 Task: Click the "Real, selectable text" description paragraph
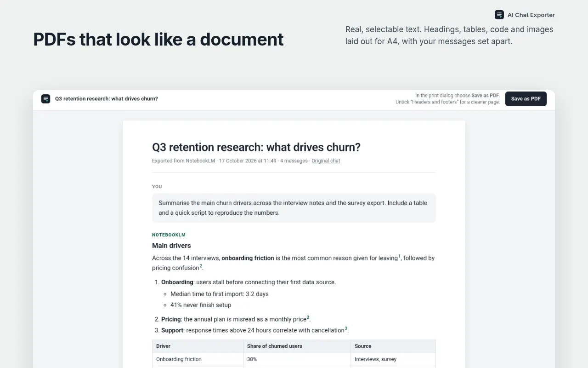point(449,35)
